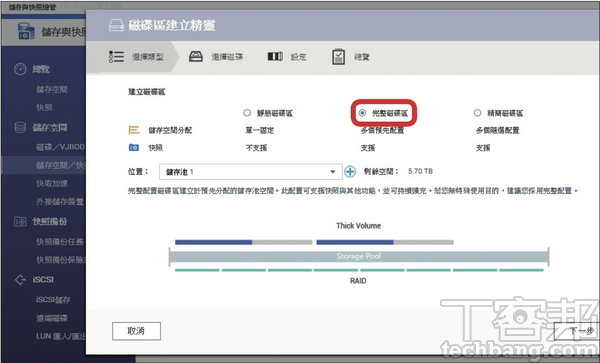The image size is (600, 363).
Task: Click the arrow of the 位置 dropdown
Action: coord(333,172)
